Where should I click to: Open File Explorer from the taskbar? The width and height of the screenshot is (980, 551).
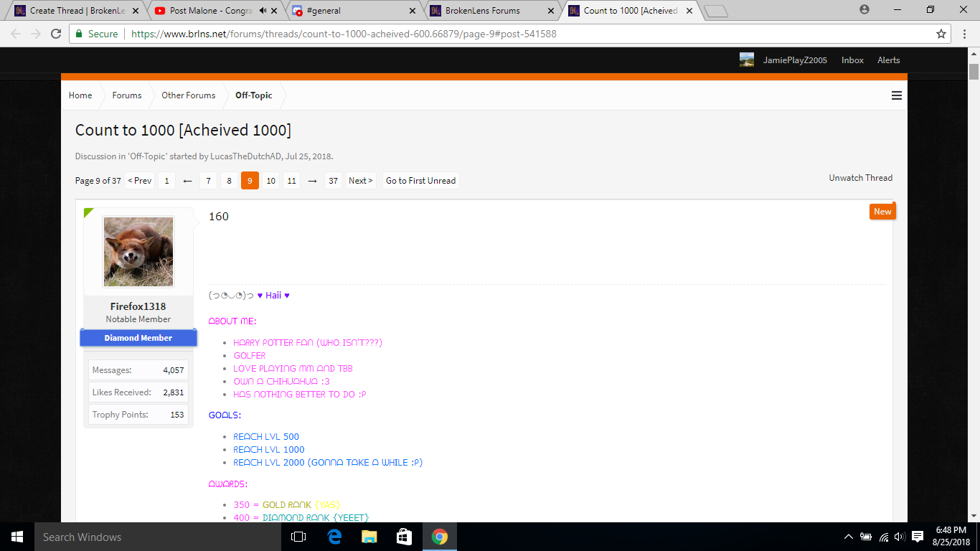pyautogui.click(x=369, y=537)
